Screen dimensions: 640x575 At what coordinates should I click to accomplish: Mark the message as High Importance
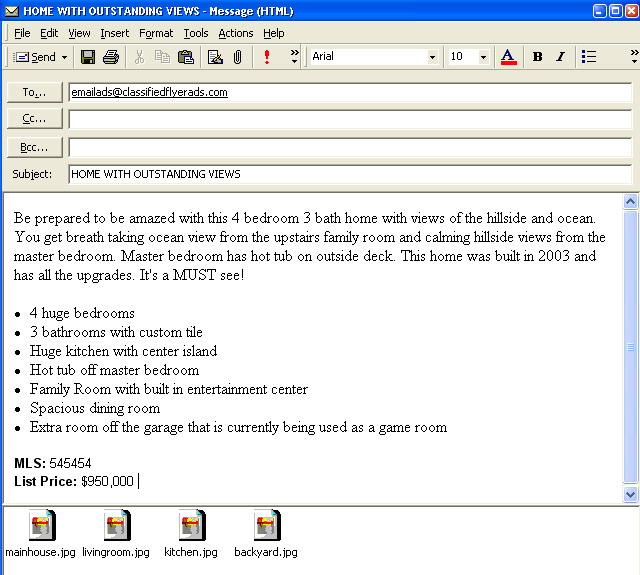tap(267, 57)
